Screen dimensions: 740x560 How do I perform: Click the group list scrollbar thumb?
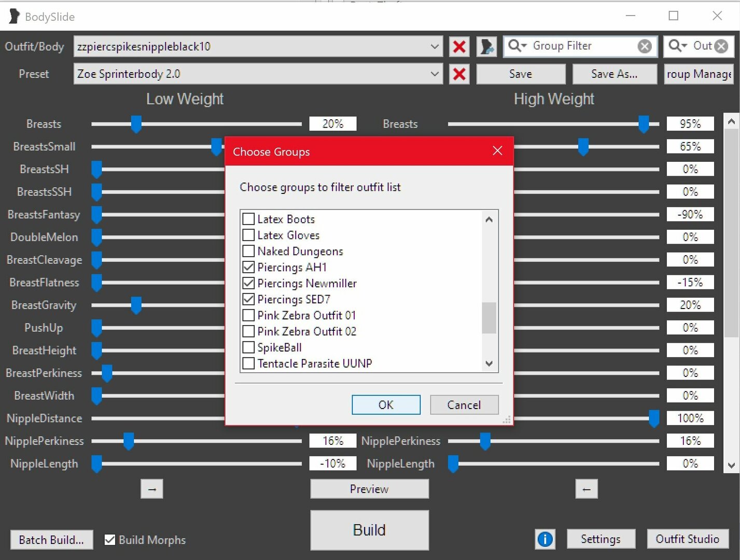489,318
